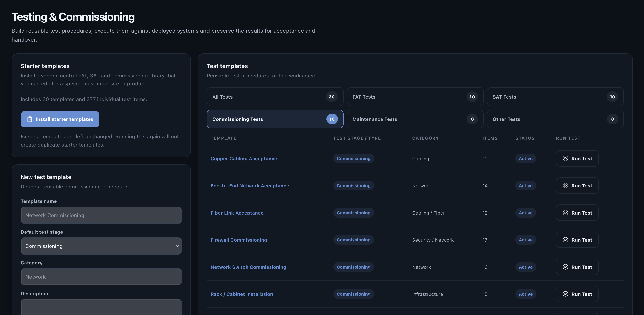Switch to the SAT Tests tab
Image resolution: width=644 pixels, height=315 pixels.
[555, 97]
